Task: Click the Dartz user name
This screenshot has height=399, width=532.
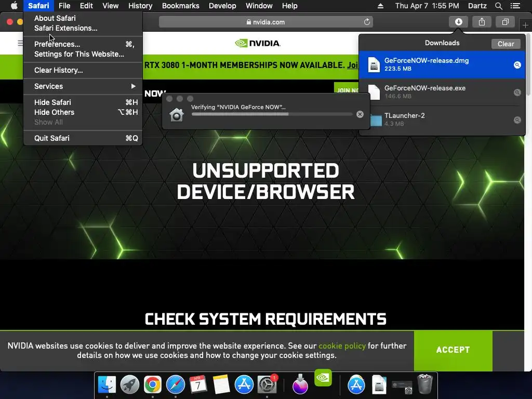Action: [x=477, y=6]
